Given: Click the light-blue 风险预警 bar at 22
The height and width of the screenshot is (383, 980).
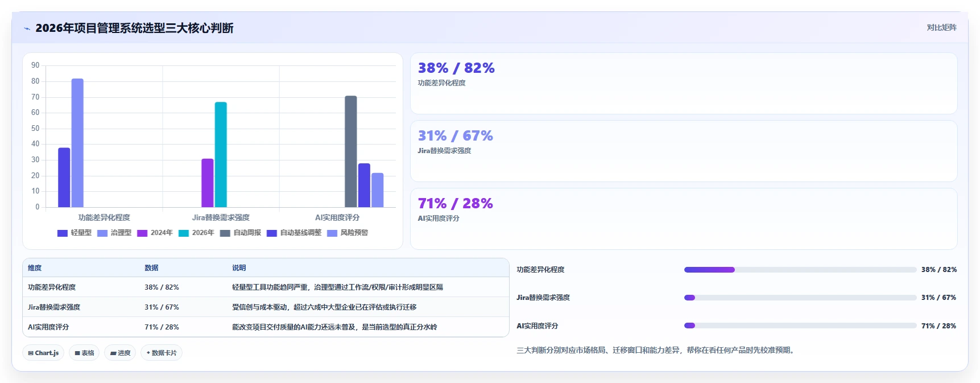Looking at the screenshot, I should [x=378, y=190].
